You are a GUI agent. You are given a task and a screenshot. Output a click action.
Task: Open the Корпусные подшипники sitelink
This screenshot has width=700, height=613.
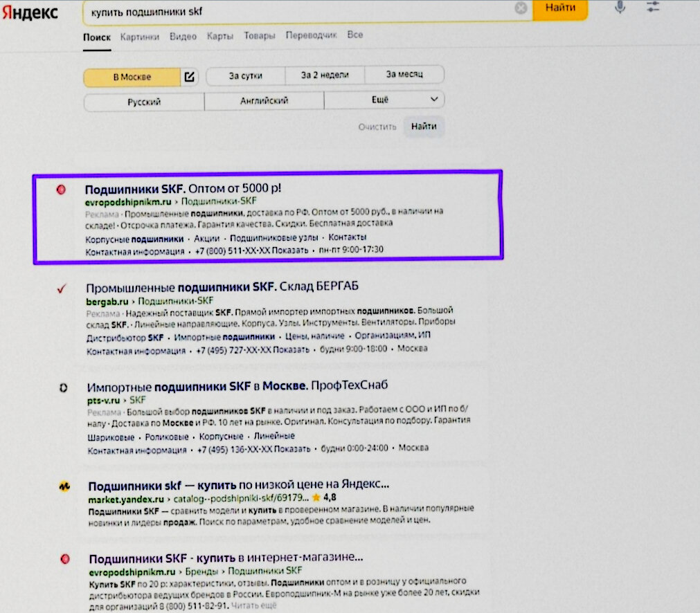point(134,239)
